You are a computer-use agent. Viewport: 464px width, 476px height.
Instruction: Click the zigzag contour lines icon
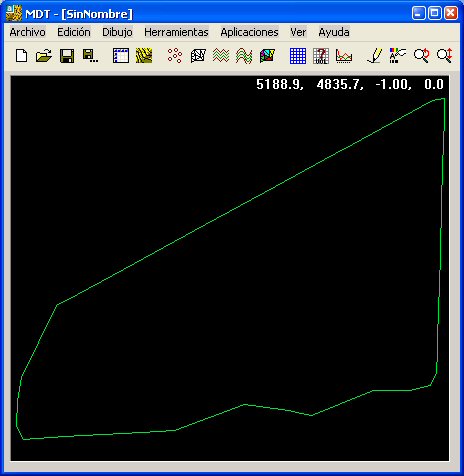[221, 56]
